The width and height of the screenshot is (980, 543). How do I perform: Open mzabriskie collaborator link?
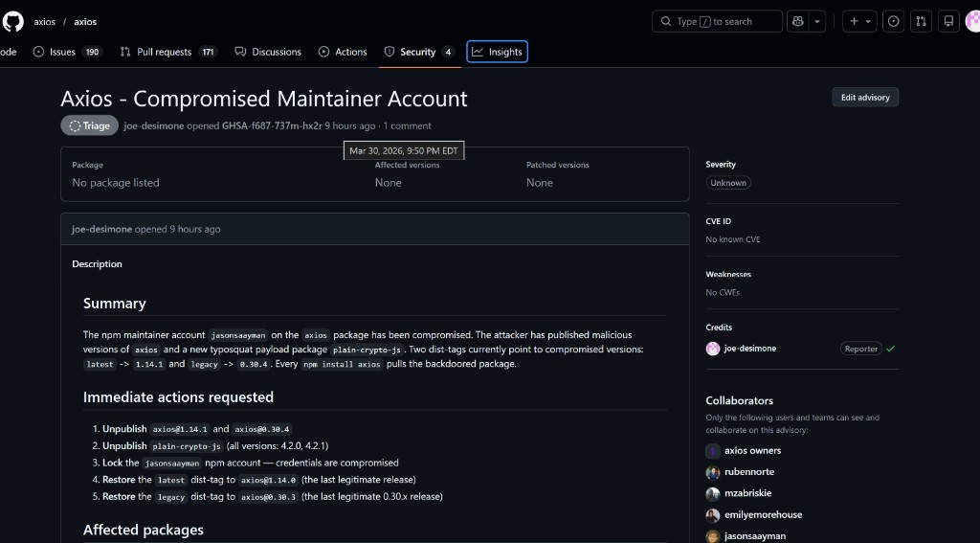click(x=747, y=493)
